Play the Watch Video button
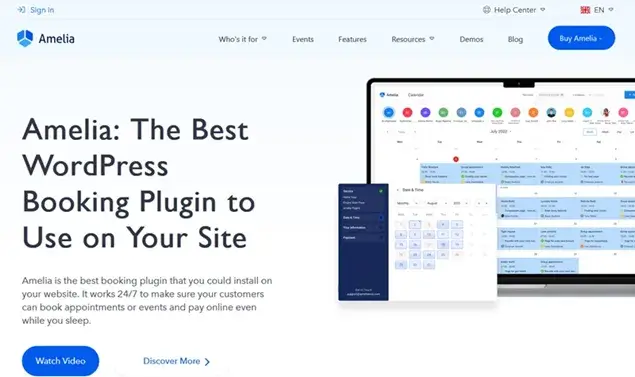Viewport: 635px width, 377px height. tap(60, 361)
